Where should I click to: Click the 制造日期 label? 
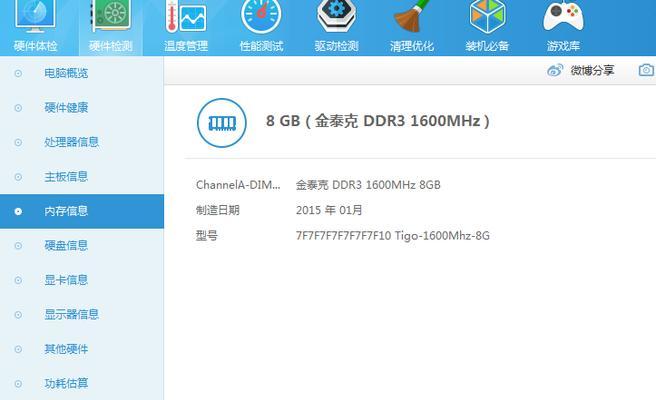218,210
